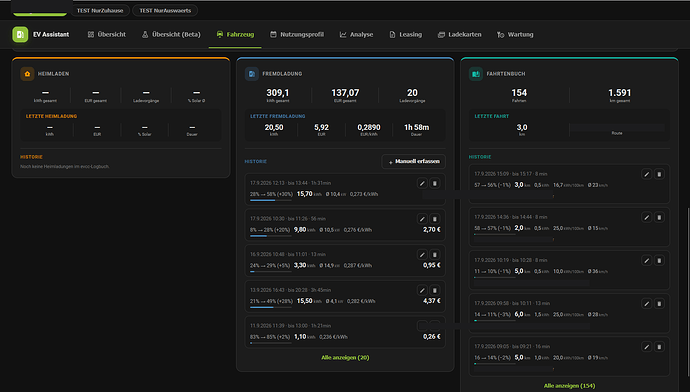Screen dimensions: 690x392
Task: Click the Fahrtenbuch logbook icon
Action: tap(476, 74)
